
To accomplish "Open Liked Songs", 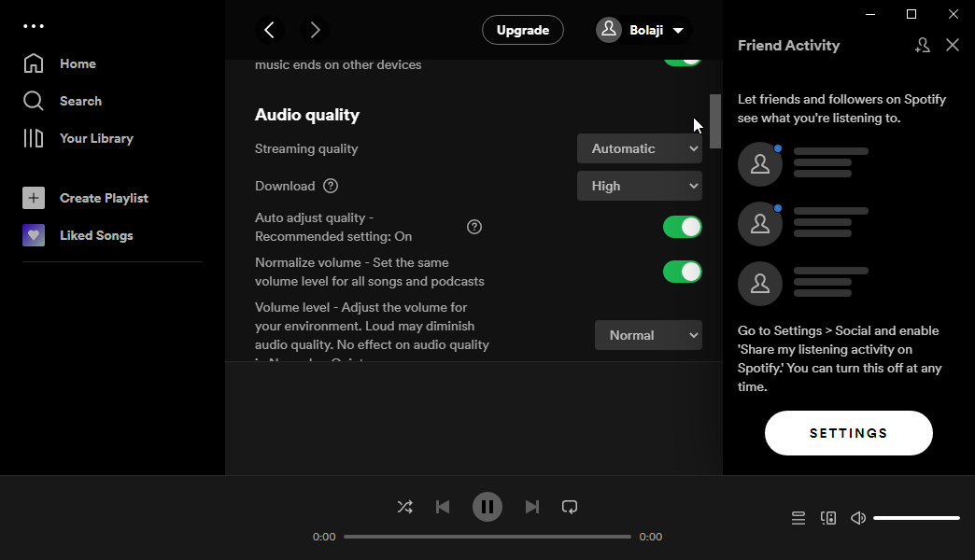I will click(78, 235).
